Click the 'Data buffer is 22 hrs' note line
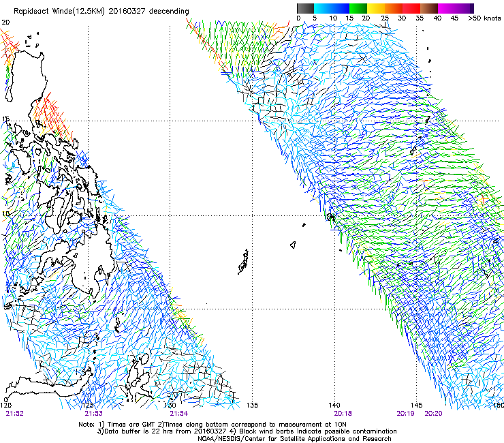504x443 pixels. tap(247, 431)
